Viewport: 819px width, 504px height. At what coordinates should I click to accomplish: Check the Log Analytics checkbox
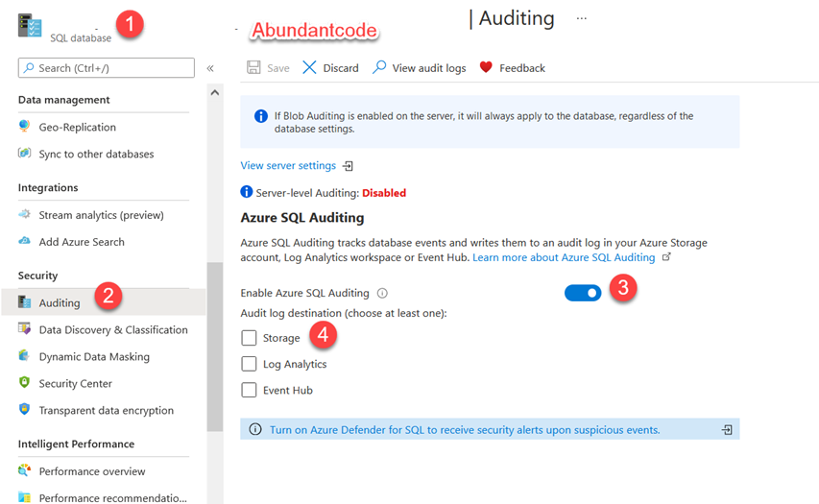coord(249,364)
